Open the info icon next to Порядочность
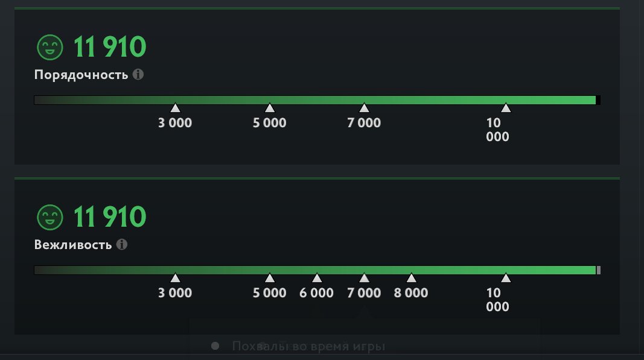 (138, 75)
